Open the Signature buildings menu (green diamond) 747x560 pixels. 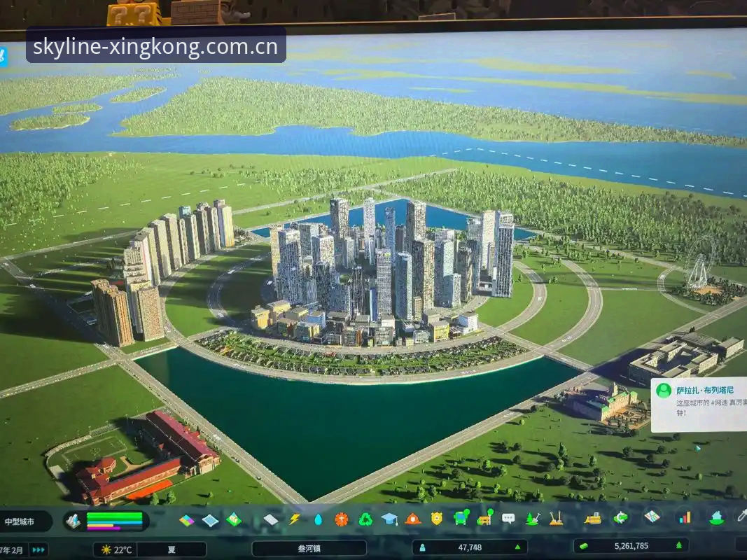[x=233, y=519]
